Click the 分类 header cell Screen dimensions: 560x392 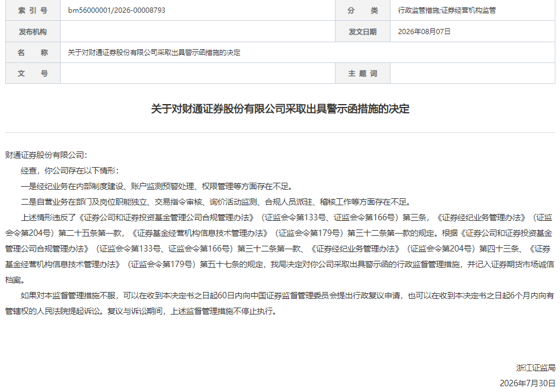pos(363,10)
